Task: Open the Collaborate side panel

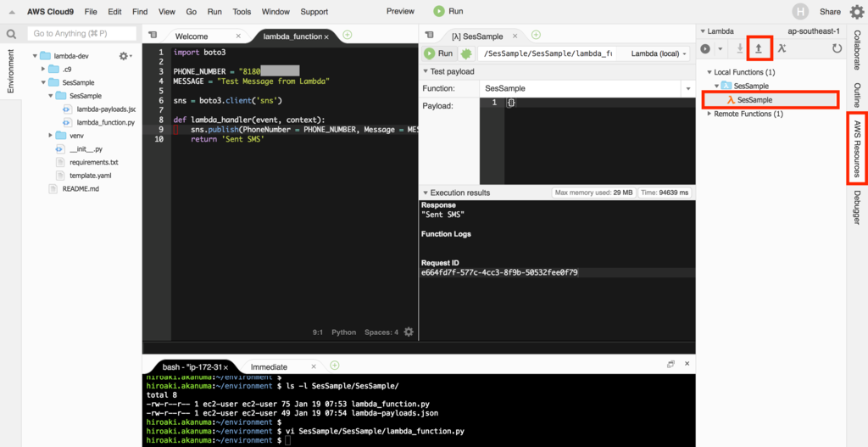Action: click(856, 52)
